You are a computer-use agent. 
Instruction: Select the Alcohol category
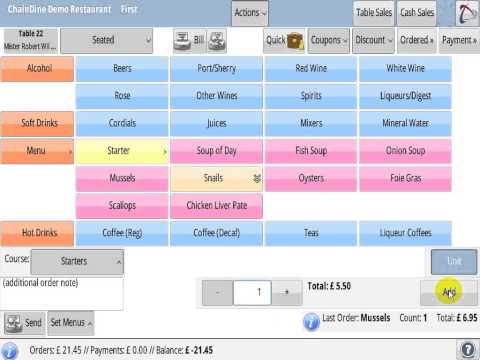coord(37,69)
